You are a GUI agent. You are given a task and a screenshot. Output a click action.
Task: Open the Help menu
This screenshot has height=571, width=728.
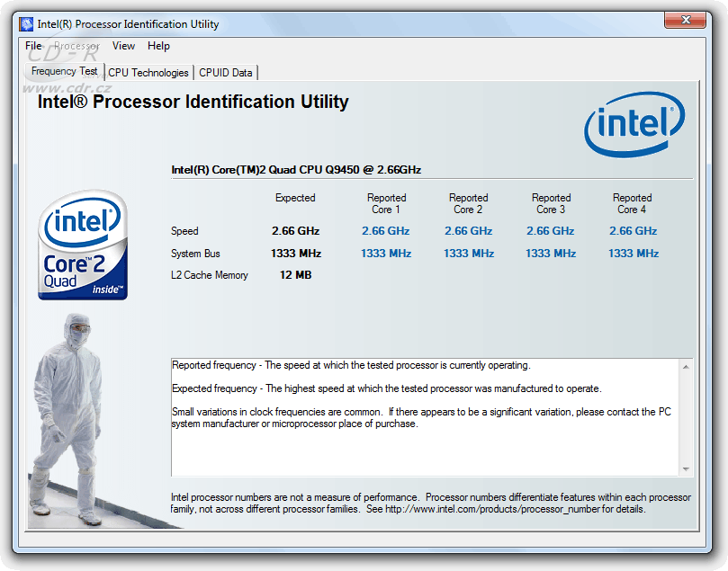point(158,46)
